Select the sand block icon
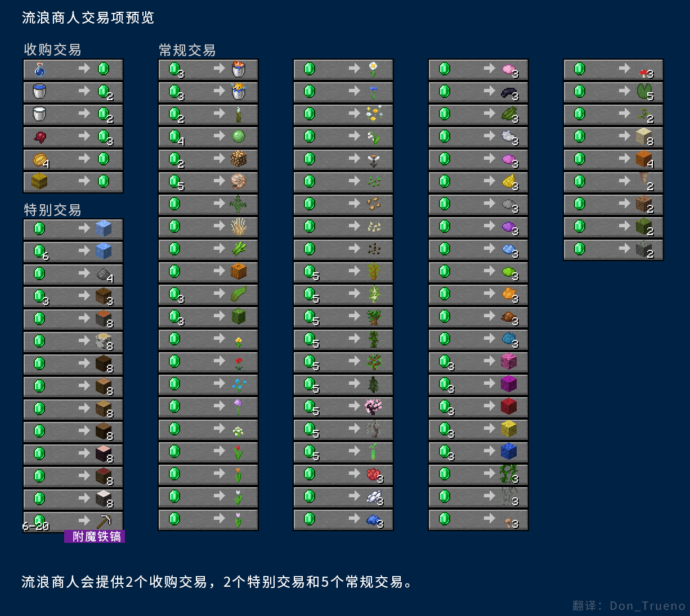Image resolution: width=690 pixels, height=616 pixels. pos(643,137)
